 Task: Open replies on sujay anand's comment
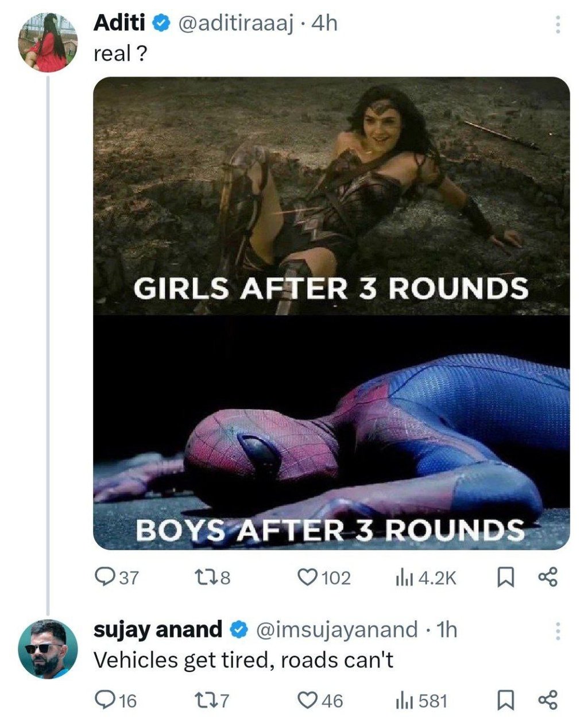point(104,700)
